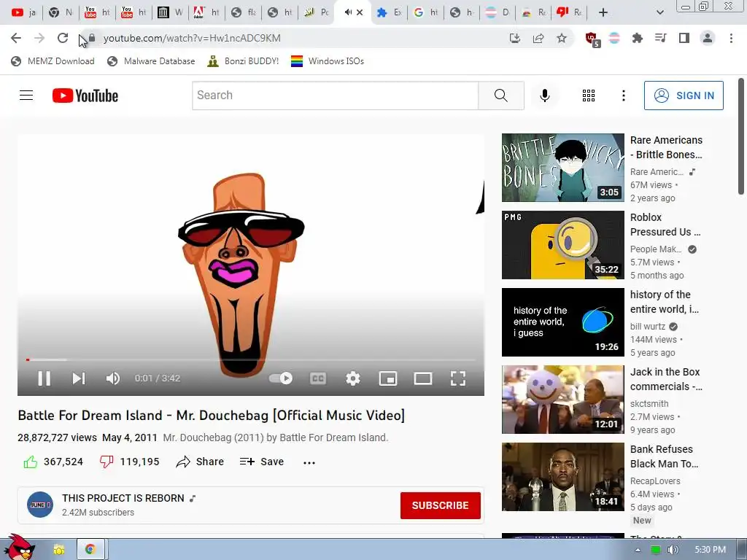747x560 pixels.
Task: Open Roblox Pressured Us video thumbnail
Action: 562,245
